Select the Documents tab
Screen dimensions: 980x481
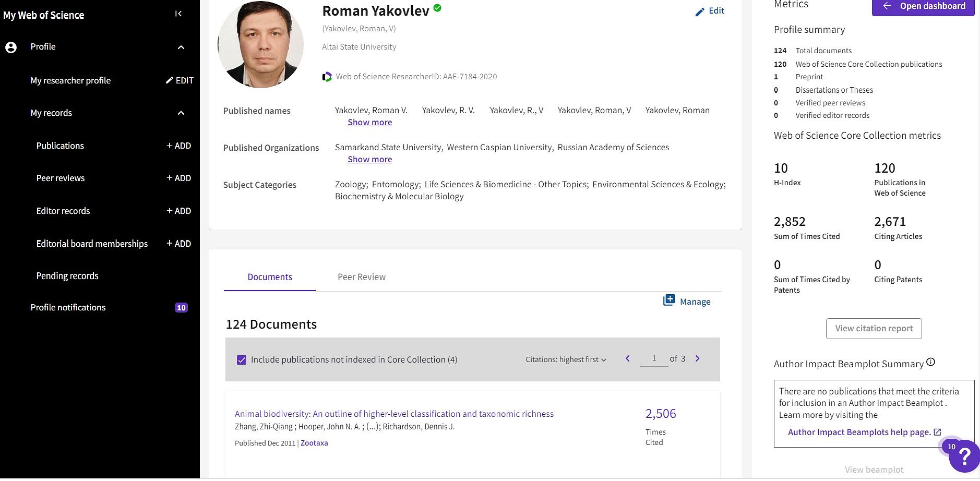[x=270, y=277]
